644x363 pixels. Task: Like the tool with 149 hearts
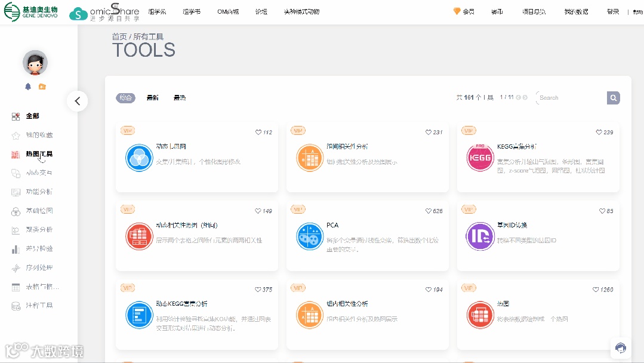point(258,211)
